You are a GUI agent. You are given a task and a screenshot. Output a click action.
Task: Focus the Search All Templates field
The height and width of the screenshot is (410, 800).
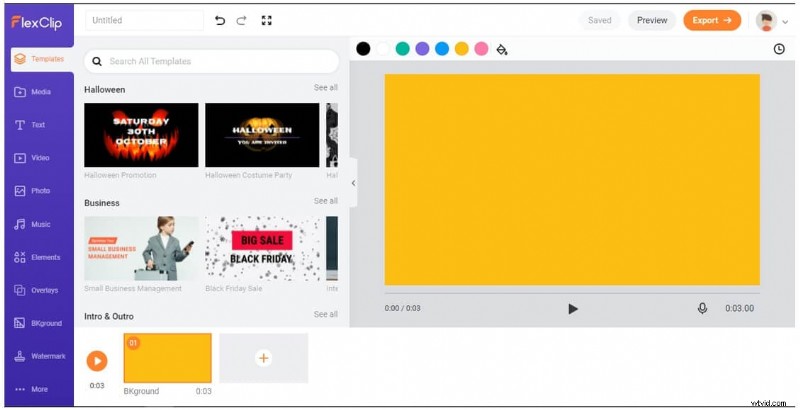(x=211, y=62)
